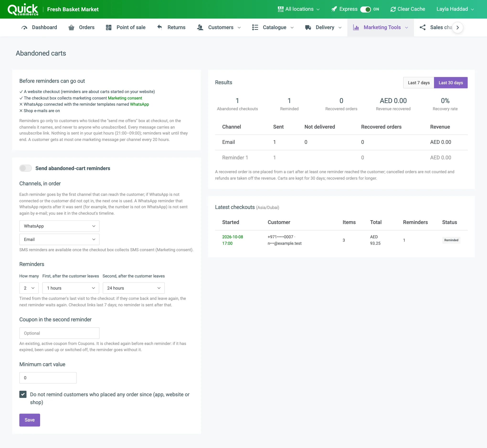
Task: Open the All locations dropdown
Action: [x=299, y=9]
